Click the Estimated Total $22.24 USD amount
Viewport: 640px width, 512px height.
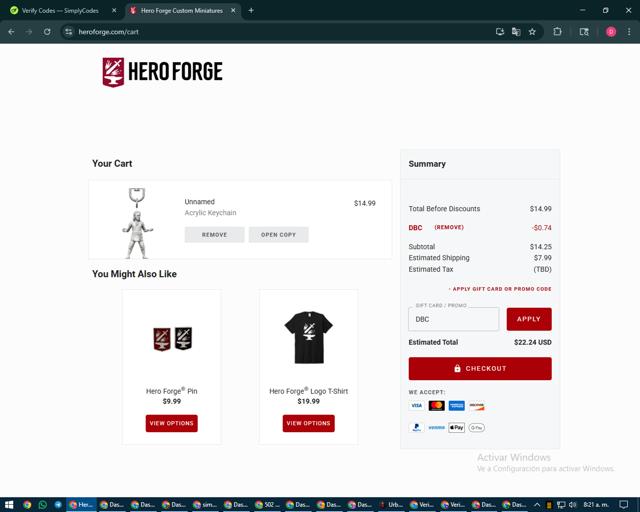coord(533,342)
